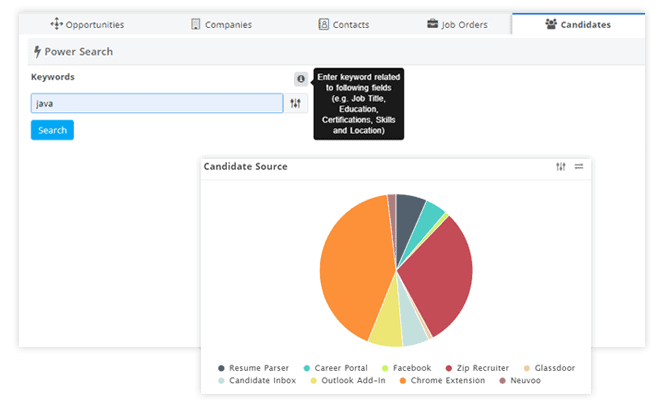Click the Power Search lightning icon
The width and height of the screenshot is (670, 400).
[x=38, y=51]
